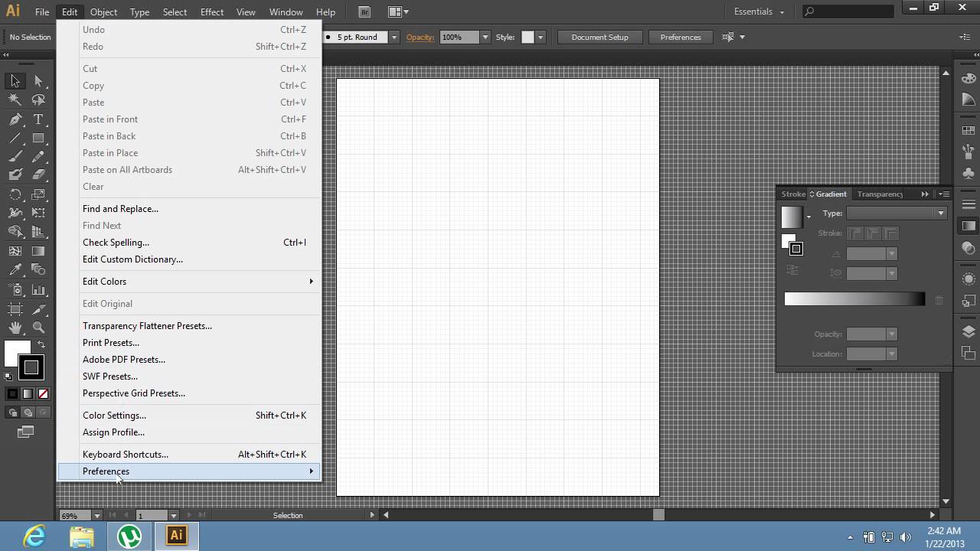Open the Layers panel icon

pos(969,331)
